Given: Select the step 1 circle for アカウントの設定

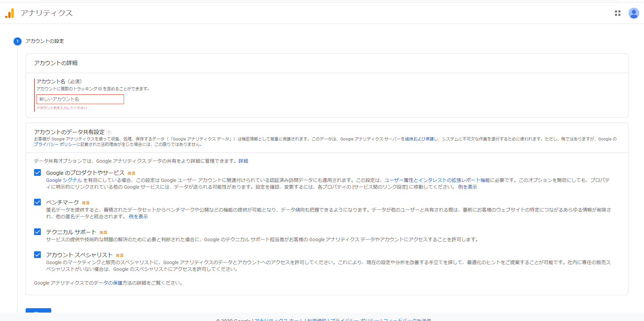Looking at the screenshot, I should (18, 41).
